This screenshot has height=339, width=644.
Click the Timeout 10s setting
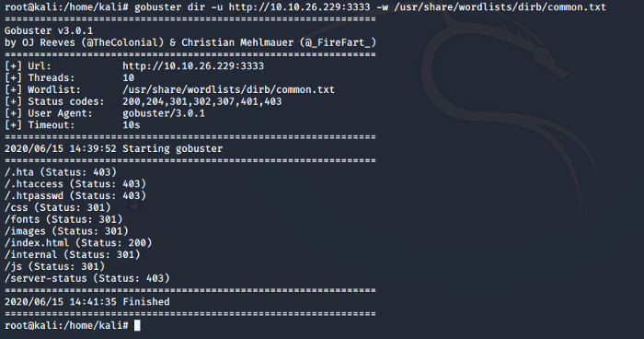[x=73, y=125]
